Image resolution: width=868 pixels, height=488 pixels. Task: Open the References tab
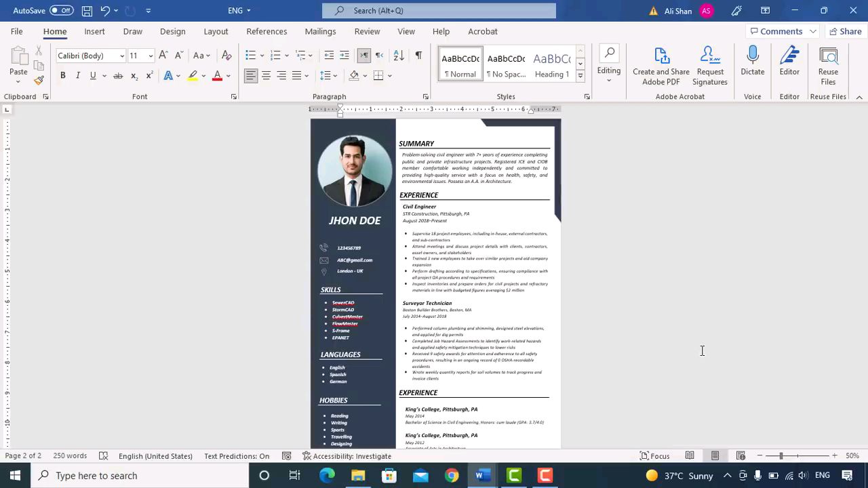pos(267,31)
